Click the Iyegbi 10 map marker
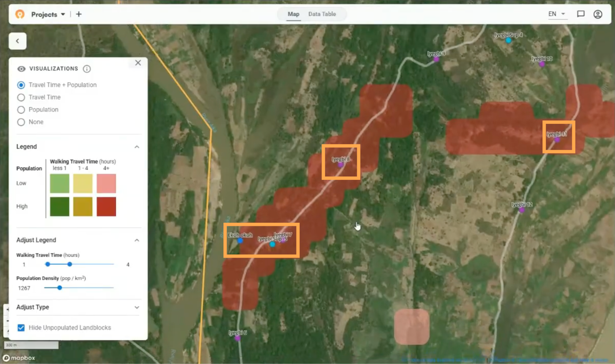 tap(542, 64)
